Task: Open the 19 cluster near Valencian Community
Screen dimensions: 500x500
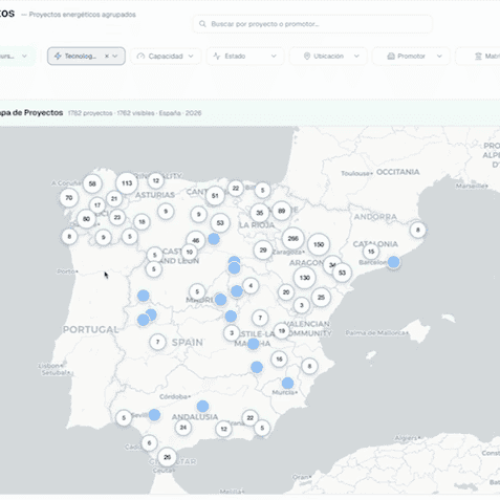Action: pyautogui.click(x=282, y=331)
